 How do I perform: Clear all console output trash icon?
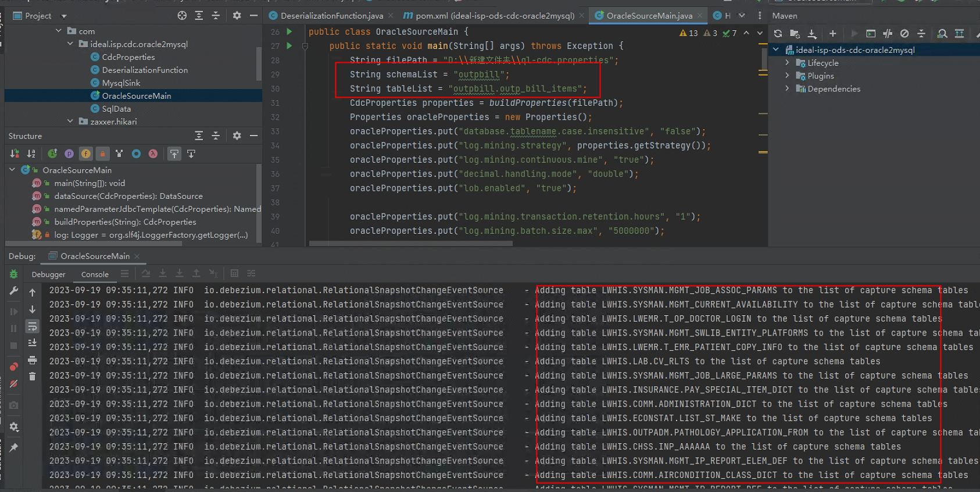(33, 376)
